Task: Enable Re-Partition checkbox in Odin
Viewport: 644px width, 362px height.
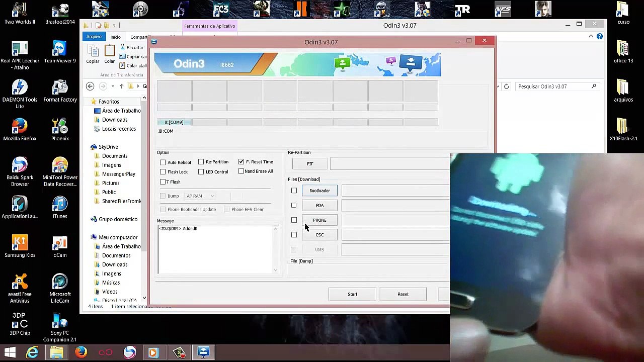Action: (201, 162)
